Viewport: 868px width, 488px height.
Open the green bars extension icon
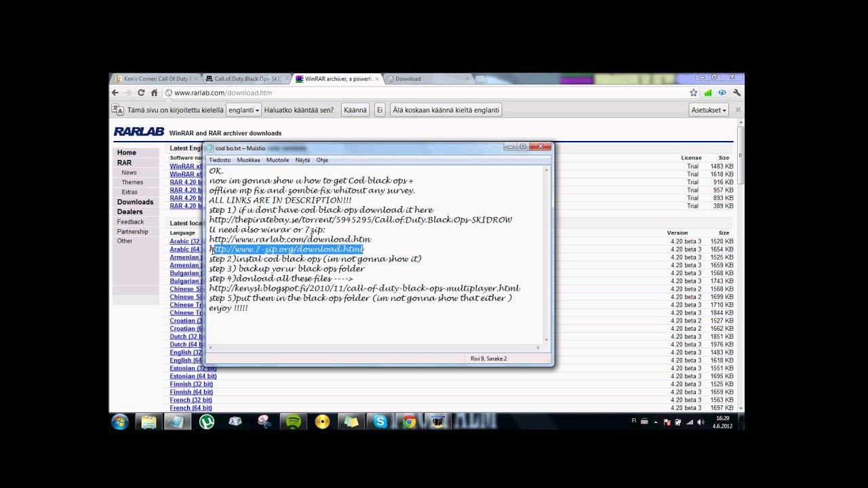(708, 93)
